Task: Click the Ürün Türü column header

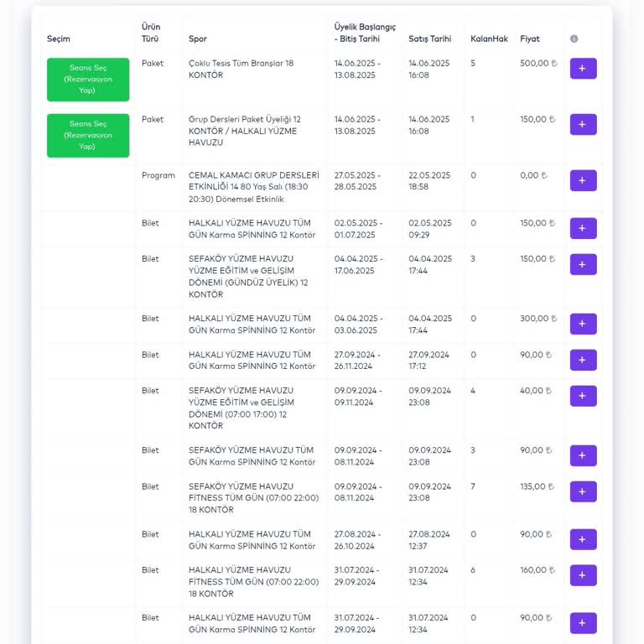Action: [151, 34]
